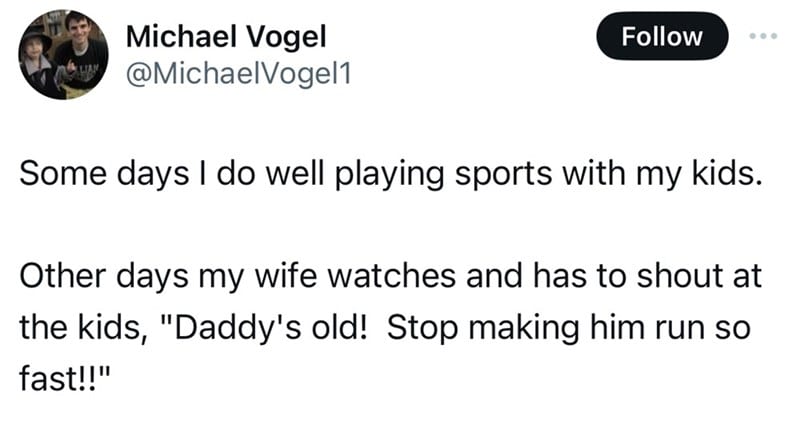
Task: Click "the kids," at third line start
Action: pyautogui.click(x=80, y=328)
